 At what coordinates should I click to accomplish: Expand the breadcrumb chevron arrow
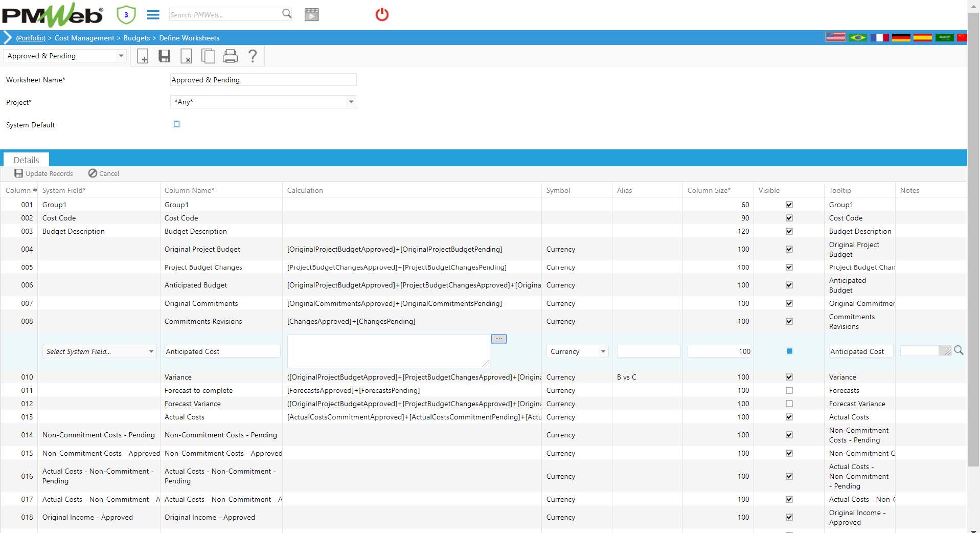(7, 37)
